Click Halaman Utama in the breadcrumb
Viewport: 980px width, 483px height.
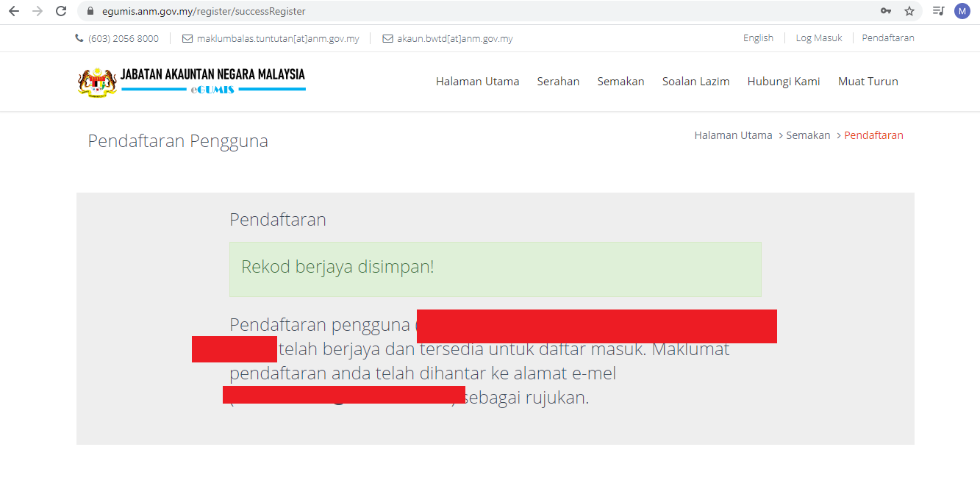pyautogui.click(x=733, y=135)
